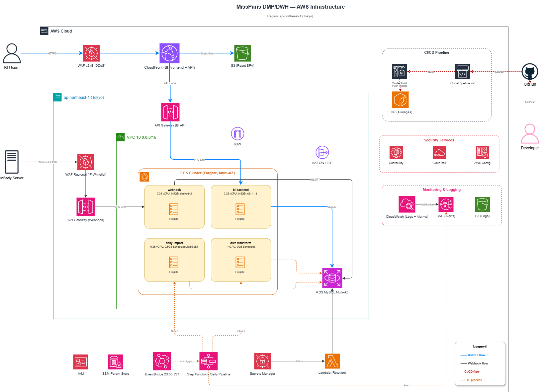Image resolution: width=540 pixels, height=392 pixels.
Task: Click the AWS Cloud logo icon
Action: click(x=44, y=31)
